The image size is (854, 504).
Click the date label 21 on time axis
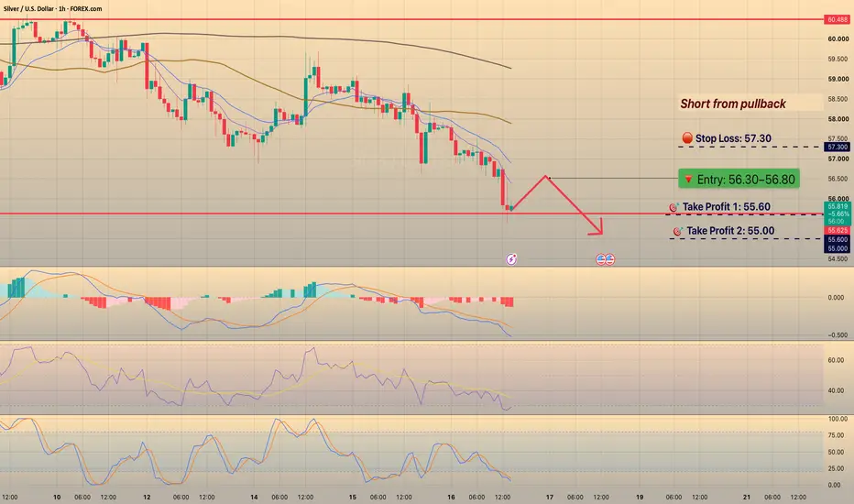point(747,497)
